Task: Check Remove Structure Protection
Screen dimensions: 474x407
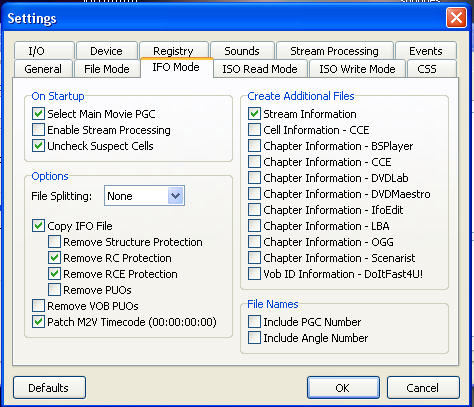Action: [54, 242]
